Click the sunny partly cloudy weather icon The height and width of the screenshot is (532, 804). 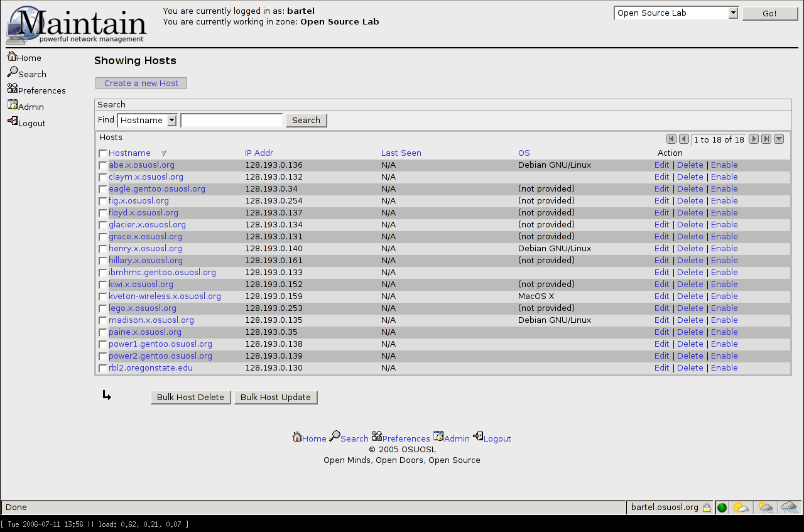pyautogui.click(x=741, y=508)
